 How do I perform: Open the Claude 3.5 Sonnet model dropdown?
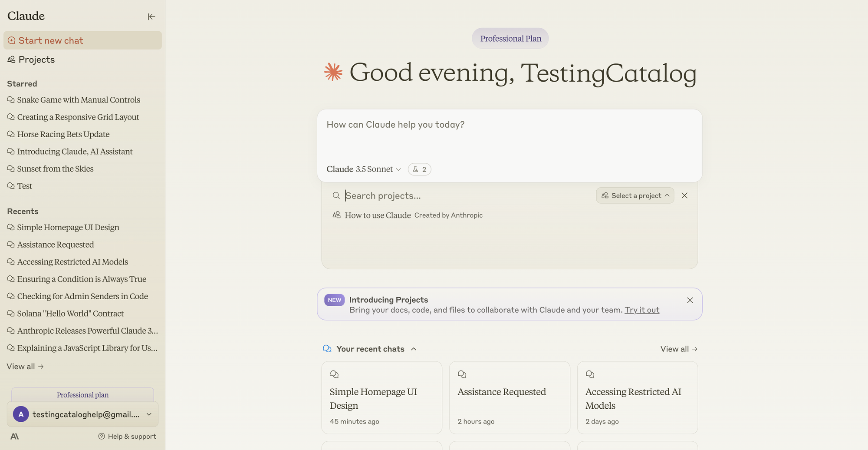point(364,169)
